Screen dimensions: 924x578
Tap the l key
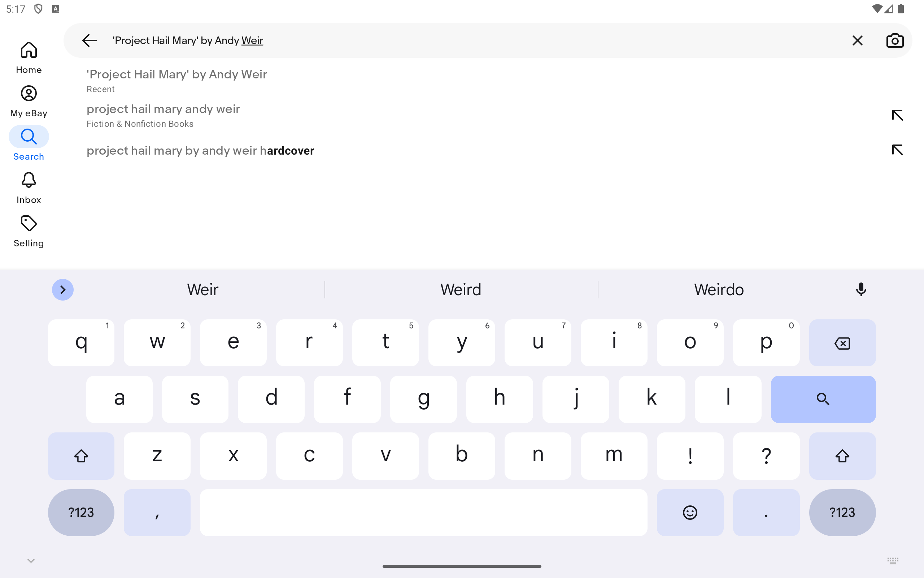(x=728, y=399)
